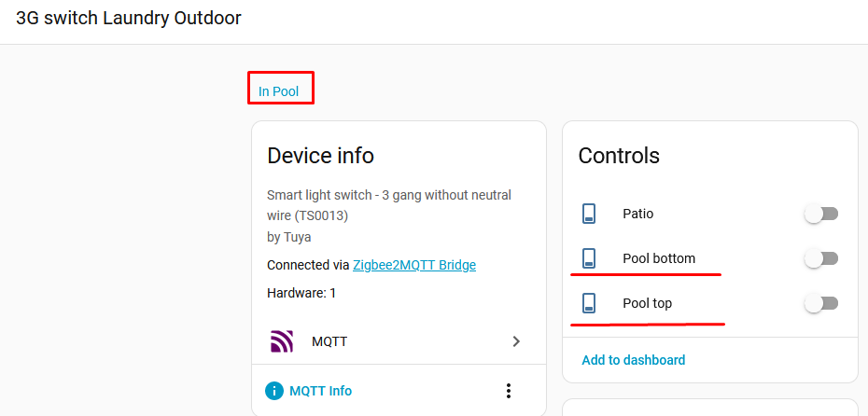Select the Pool bottom entity label
The height and width of the screenshot is (416, 868).
[659, 258]
